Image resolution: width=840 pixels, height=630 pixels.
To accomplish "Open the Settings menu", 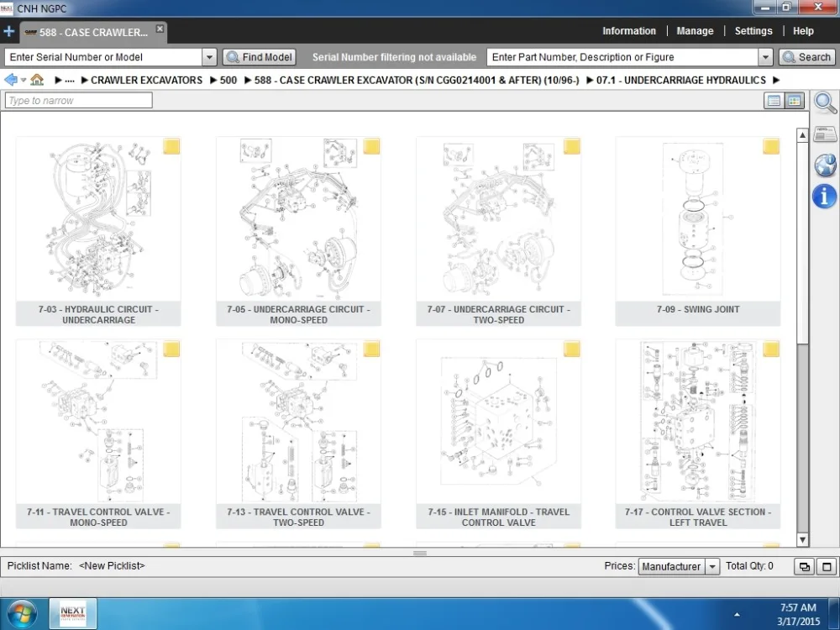I will (753, 31).
